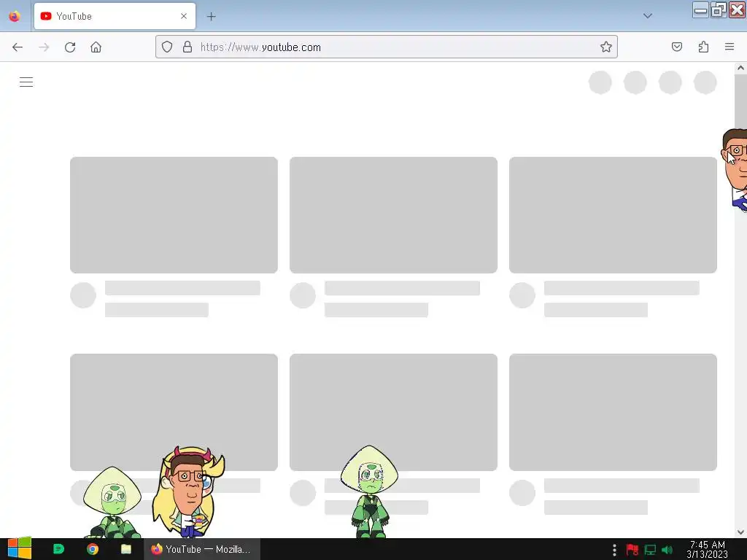Open tracking protection shield info
Image resolution: width=747 pixels, height=560 pixels.
click(167, 47)
